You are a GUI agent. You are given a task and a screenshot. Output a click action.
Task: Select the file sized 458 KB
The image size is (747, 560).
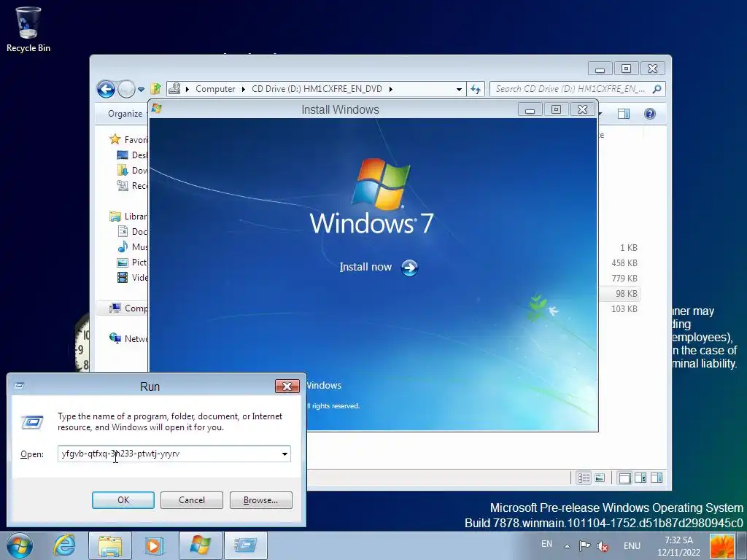(x=624, y=262)
